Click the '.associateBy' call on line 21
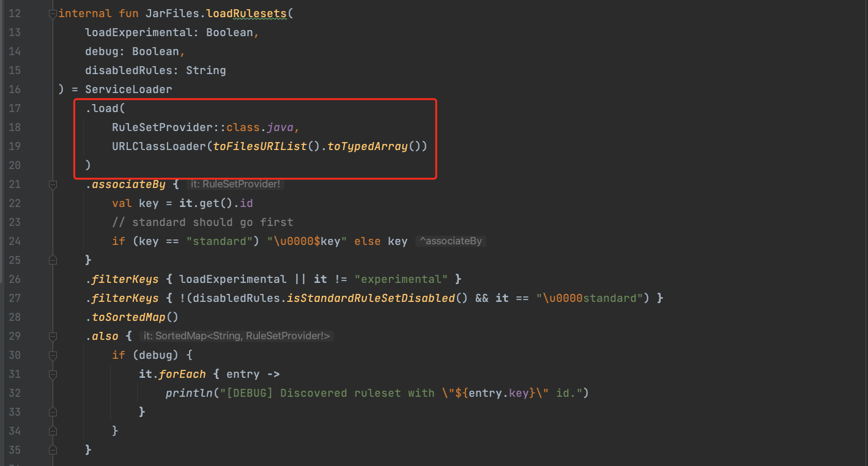868x466 pixels. point(125,184)
